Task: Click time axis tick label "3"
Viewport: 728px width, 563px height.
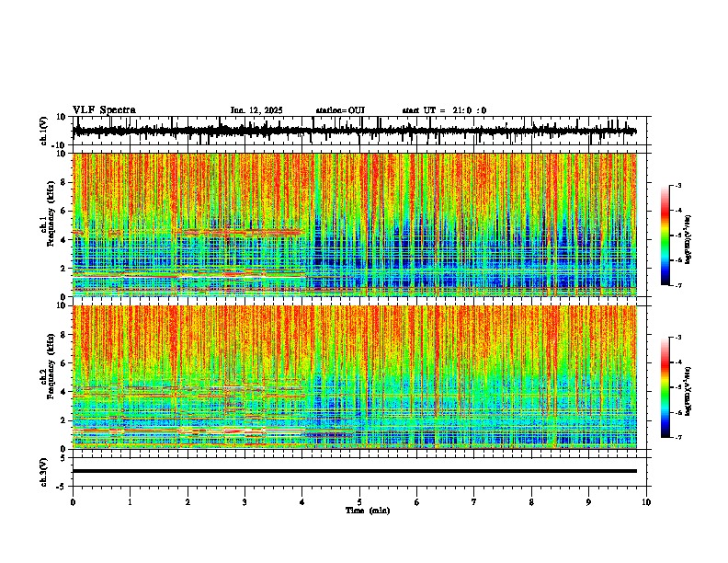Action: (x=245, y=502)
